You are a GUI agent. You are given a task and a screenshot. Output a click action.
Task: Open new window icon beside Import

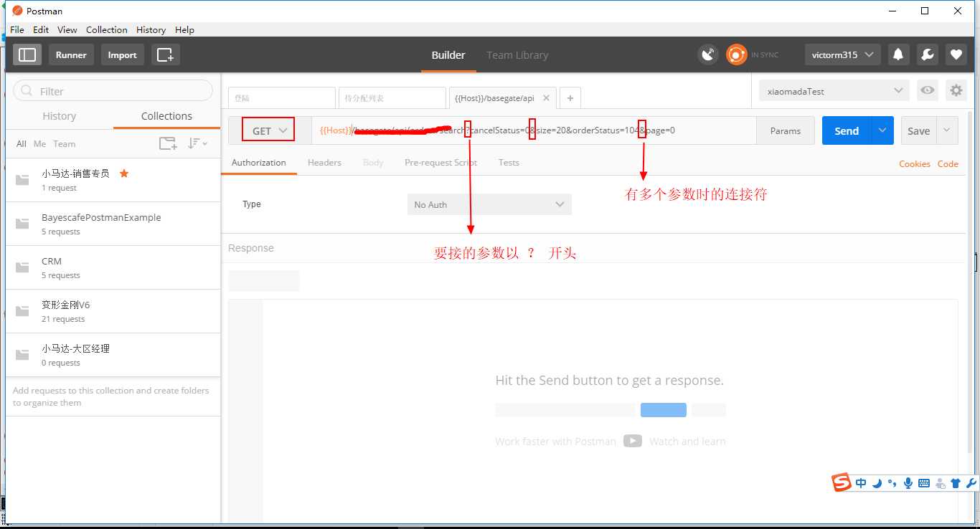click(x=166, y=55)
